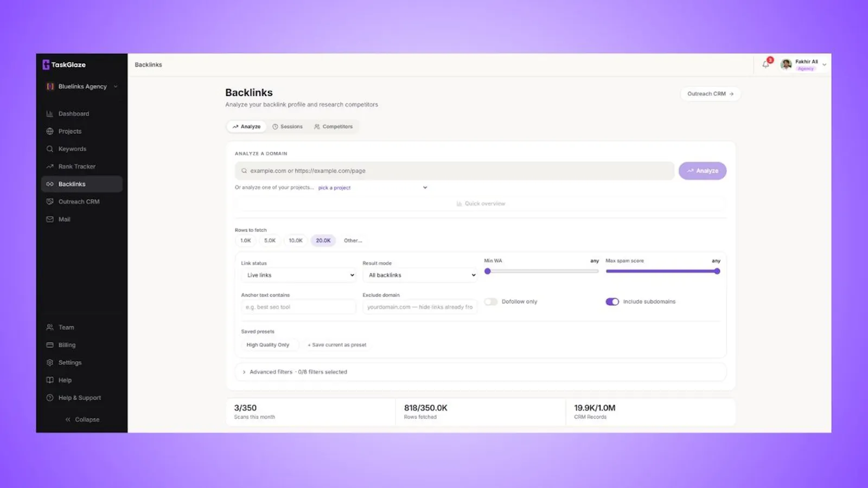Enable the Dofollow only toggle
The image size is (868, 488).
(491, 301)
